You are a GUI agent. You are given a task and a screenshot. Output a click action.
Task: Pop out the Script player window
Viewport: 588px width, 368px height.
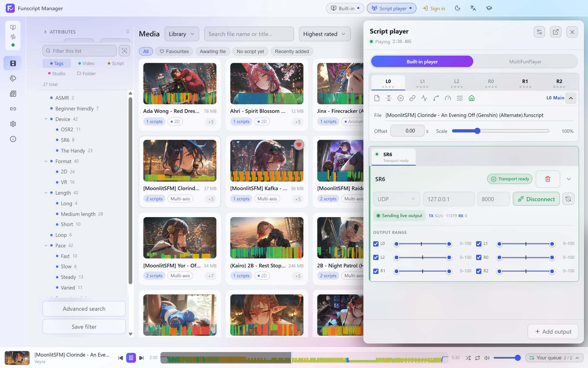click(x=556, y=32)
